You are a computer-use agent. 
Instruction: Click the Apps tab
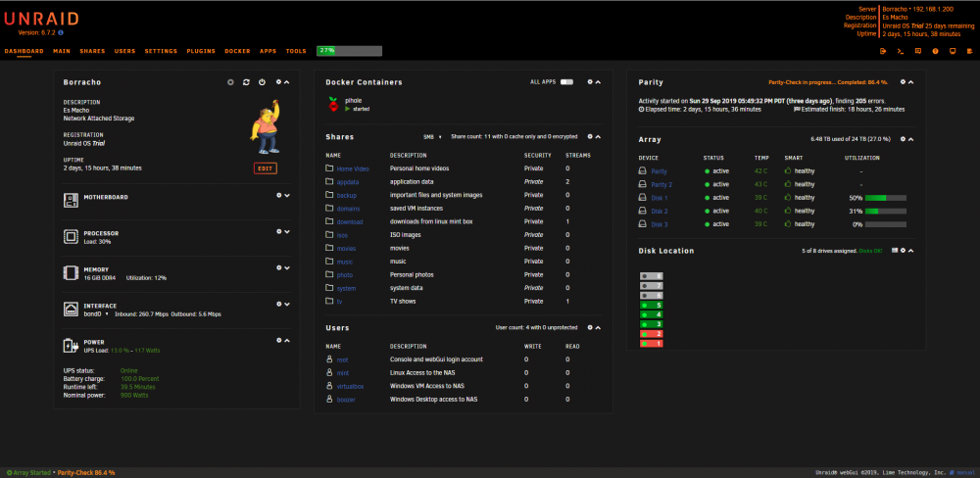[x=269, y=51]
